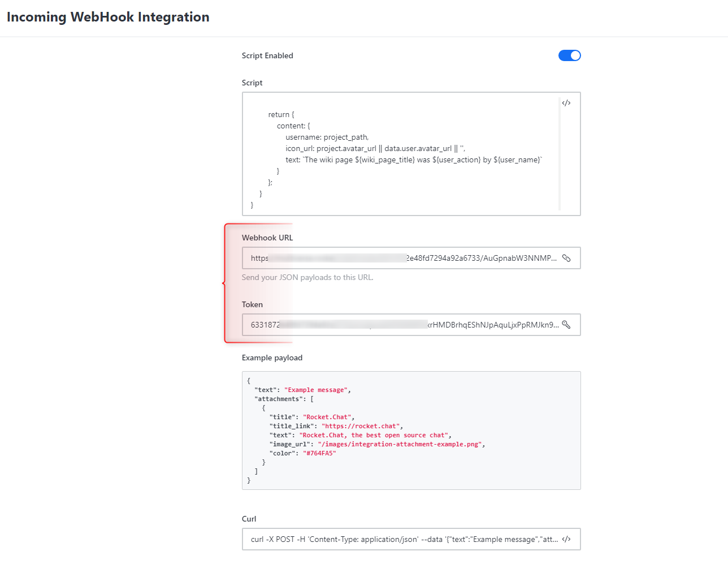
Task: Click the '#764FA5' color value in payload
Action: pos(319,453)
